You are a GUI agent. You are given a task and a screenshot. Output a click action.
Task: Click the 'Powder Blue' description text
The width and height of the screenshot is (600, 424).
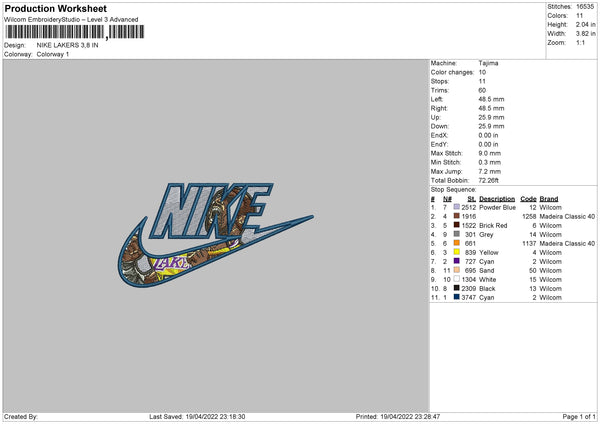[497, 207]
